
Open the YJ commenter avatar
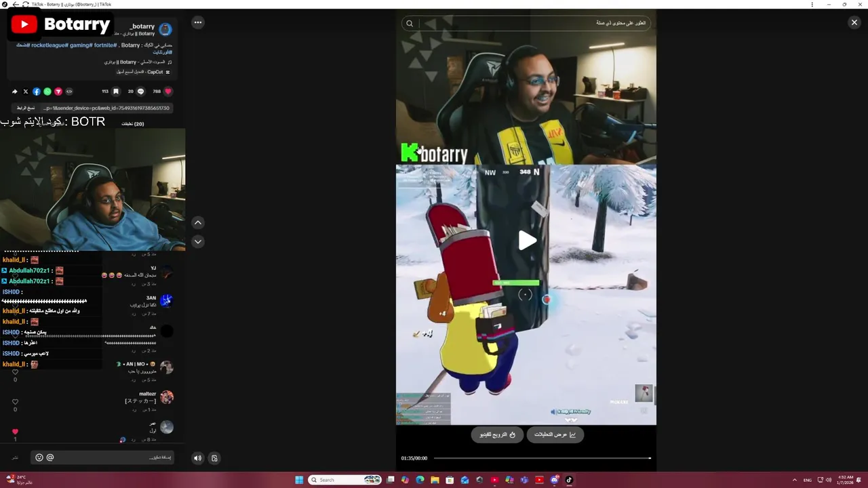click(x=167, y=272)
